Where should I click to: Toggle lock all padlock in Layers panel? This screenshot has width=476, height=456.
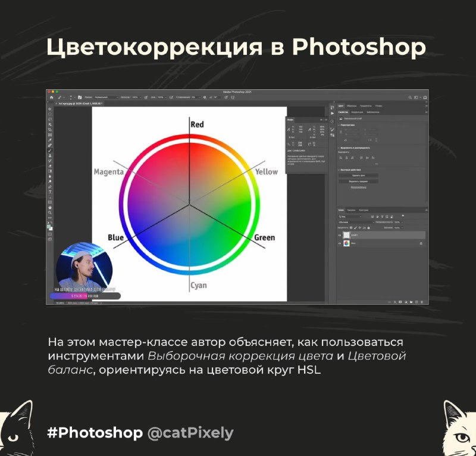369,227
